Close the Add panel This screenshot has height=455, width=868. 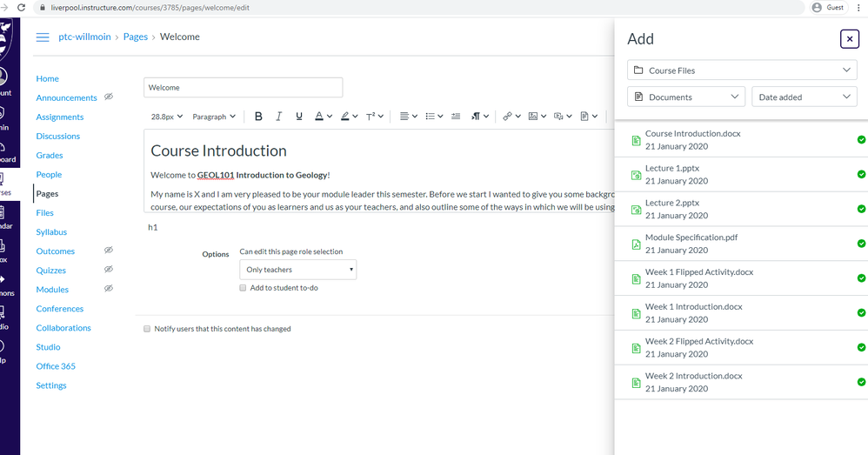click(x=849, y=38)
